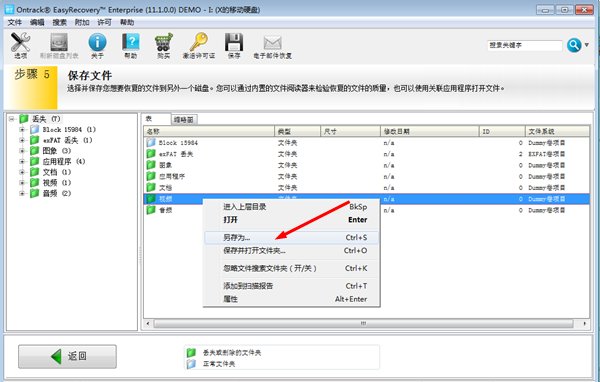Sort by ID column header
600x382 pixels.
point(502,131)
